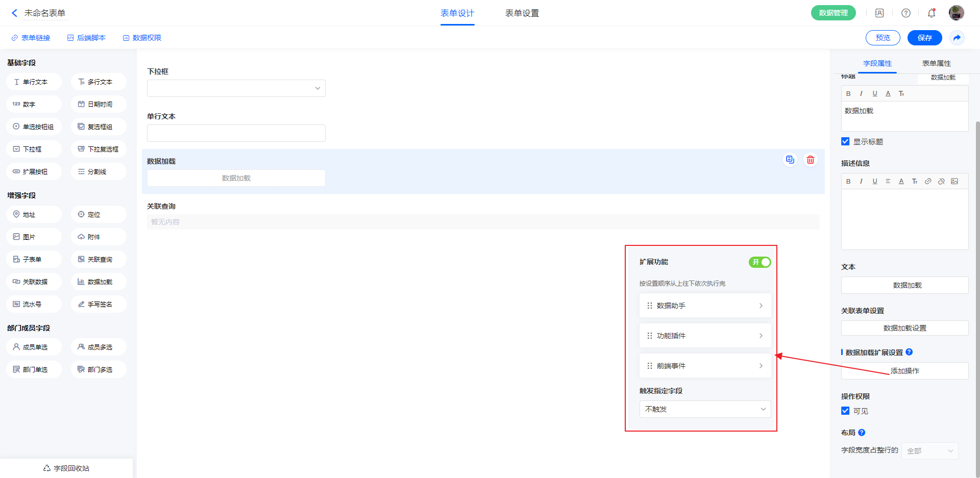Click the help question mark icon in header

click(905, 13)
